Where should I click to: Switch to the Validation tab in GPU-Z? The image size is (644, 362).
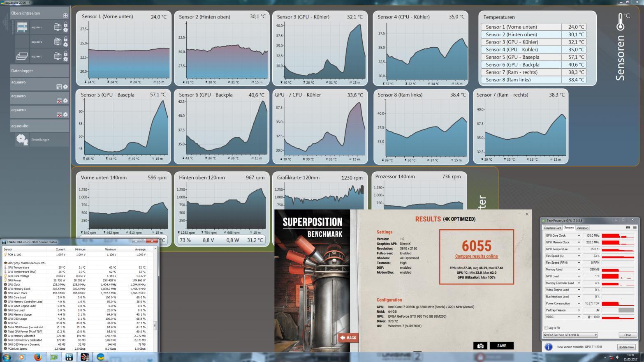(x=582, y=228)
